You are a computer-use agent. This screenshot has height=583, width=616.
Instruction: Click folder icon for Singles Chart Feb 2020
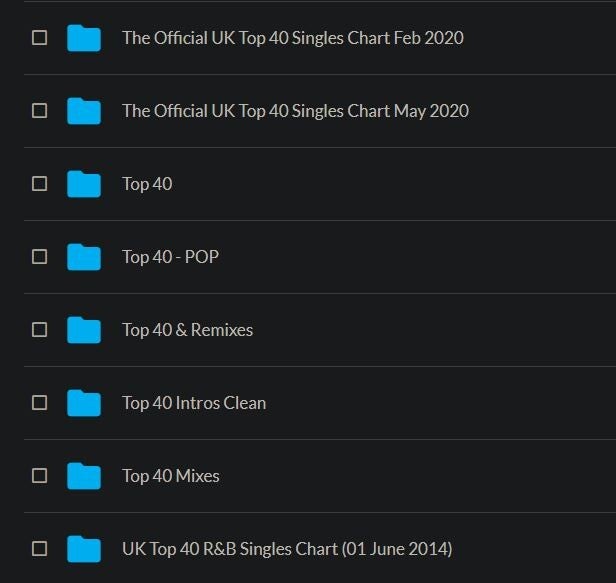[84, 38]
